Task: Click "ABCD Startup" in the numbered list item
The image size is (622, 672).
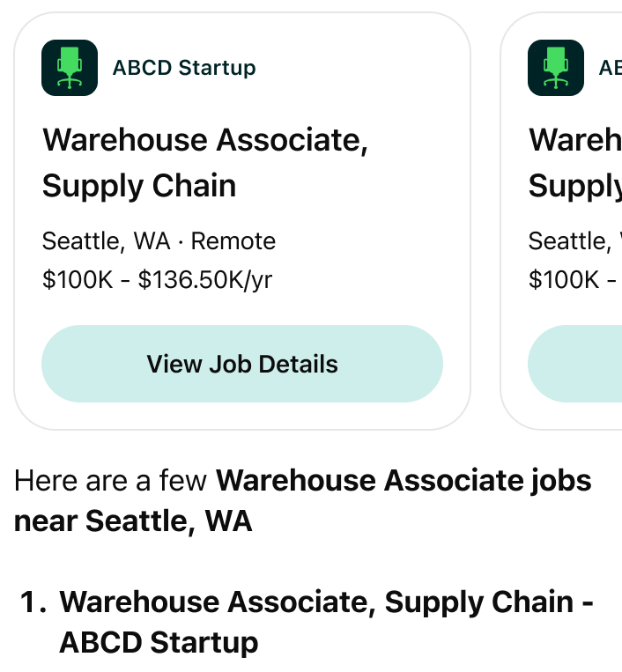Action: (x=159, y=642)
